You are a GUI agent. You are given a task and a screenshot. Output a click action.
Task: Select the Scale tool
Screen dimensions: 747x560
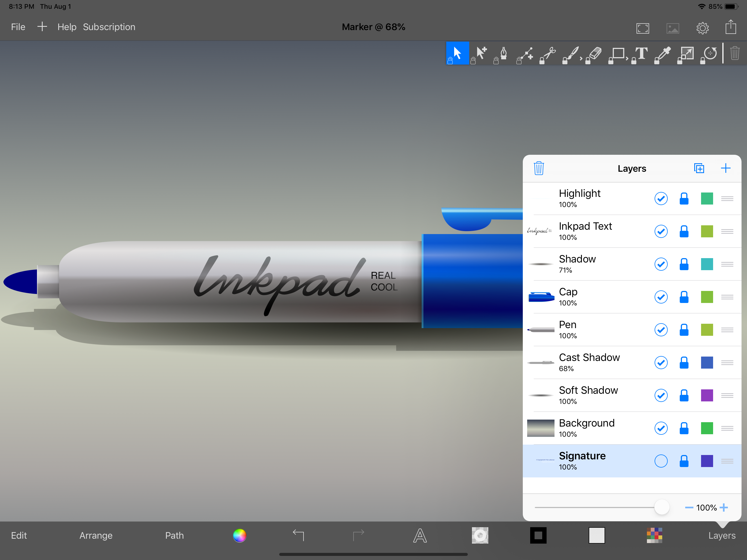coord(687,53)
